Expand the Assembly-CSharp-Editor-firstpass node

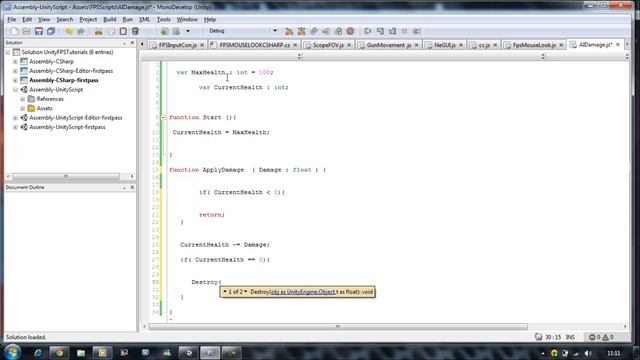15,71
